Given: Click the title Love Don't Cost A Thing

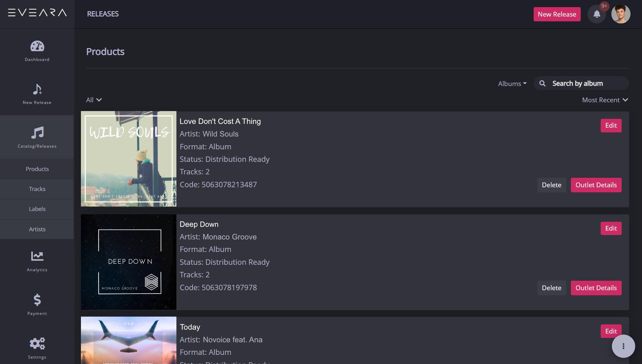Looking at the screenshot, I should tap(220, 121).
